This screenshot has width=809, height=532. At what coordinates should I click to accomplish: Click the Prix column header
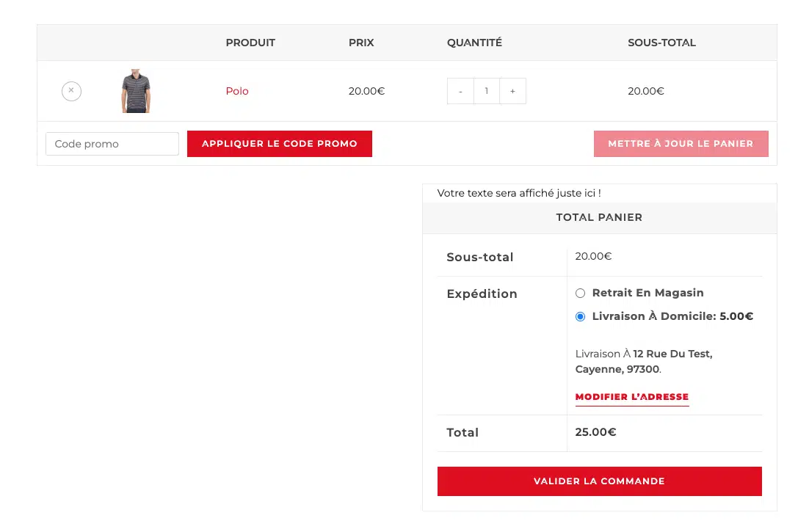(x=361, y=43)
